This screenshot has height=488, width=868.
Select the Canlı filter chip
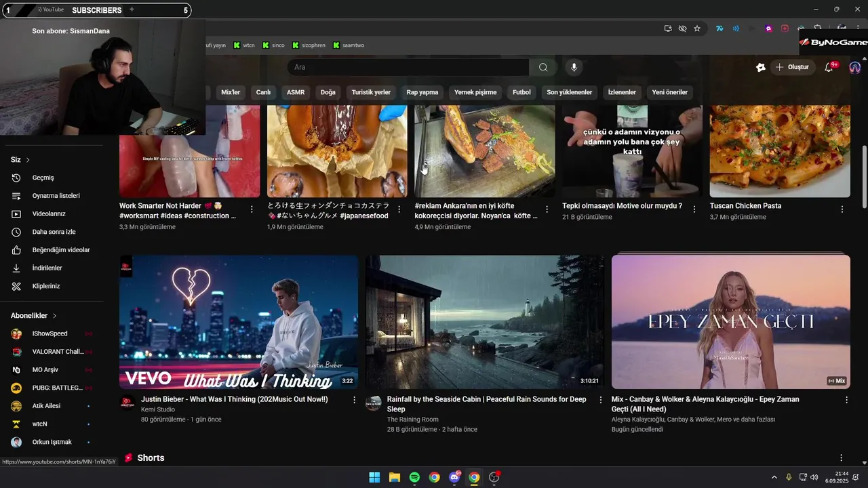point(263,92)
